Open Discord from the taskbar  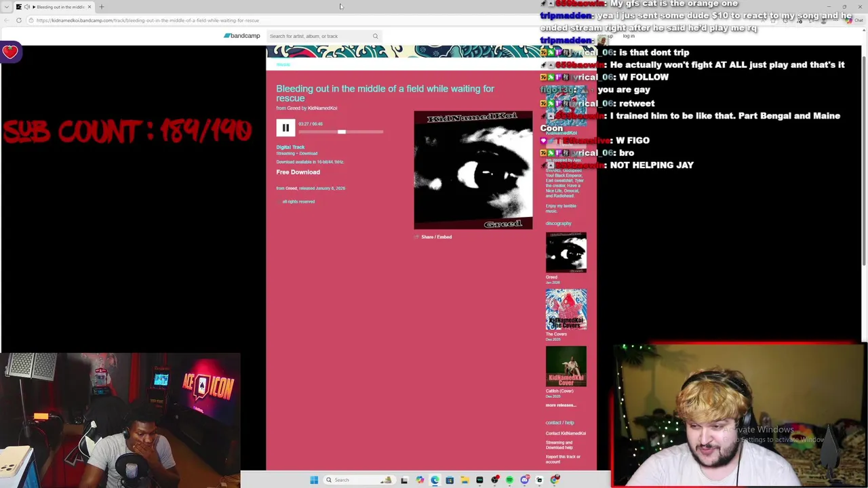[525, 480]
